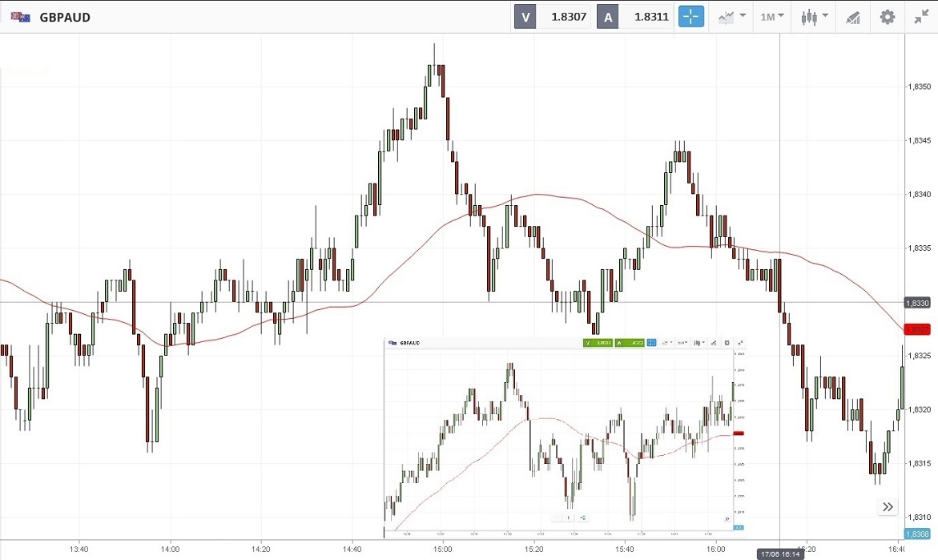
Task: Open the chart indicators dropdown
Action: [x=732, y=17]
